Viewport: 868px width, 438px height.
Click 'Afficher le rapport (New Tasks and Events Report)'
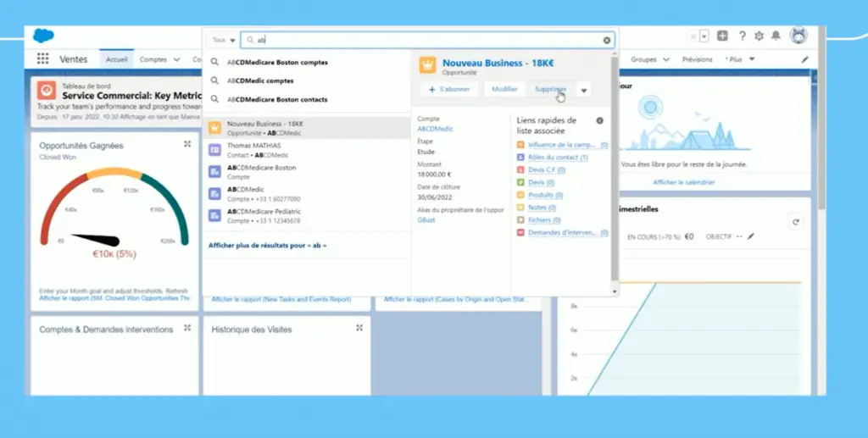(281, 299)
